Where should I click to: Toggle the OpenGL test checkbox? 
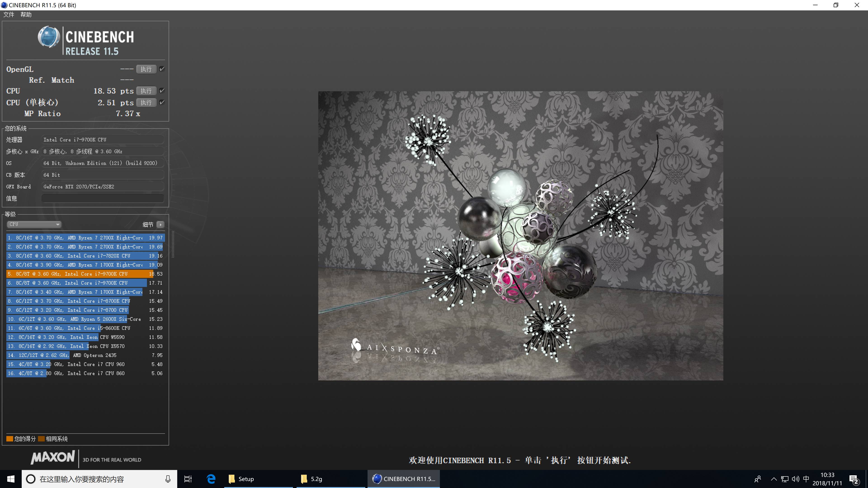[x=162, y=69]
